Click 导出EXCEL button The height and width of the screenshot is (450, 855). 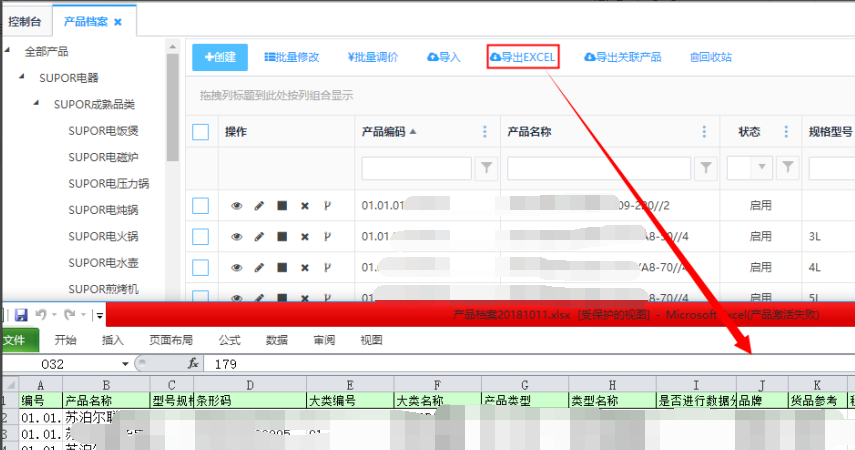pos(522,57)
